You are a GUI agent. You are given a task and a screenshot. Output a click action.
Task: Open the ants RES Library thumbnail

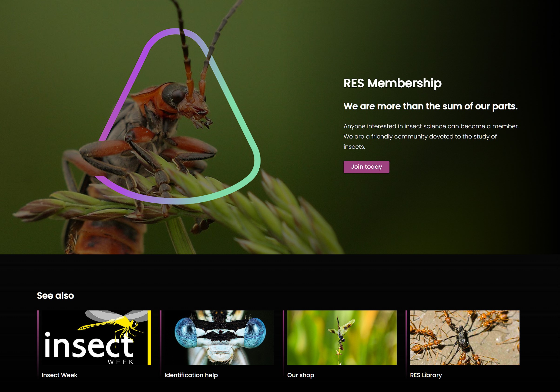tap(465, 338)
